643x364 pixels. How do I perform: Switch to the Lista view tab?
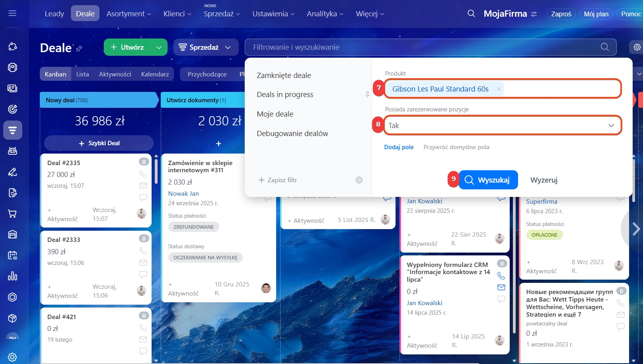click(x=82, y=74)
